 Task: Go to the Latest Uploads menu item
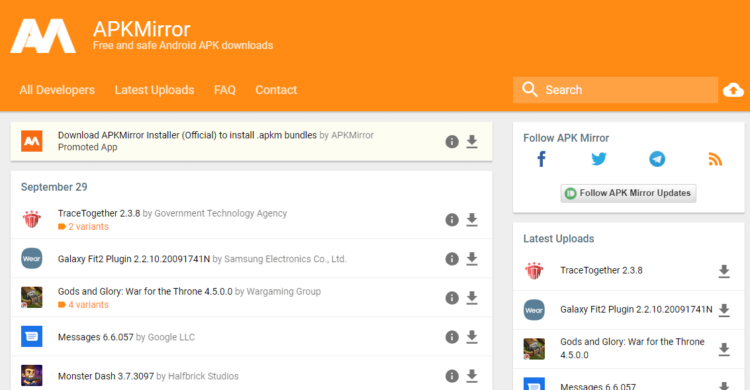click(x=154, y=90)
